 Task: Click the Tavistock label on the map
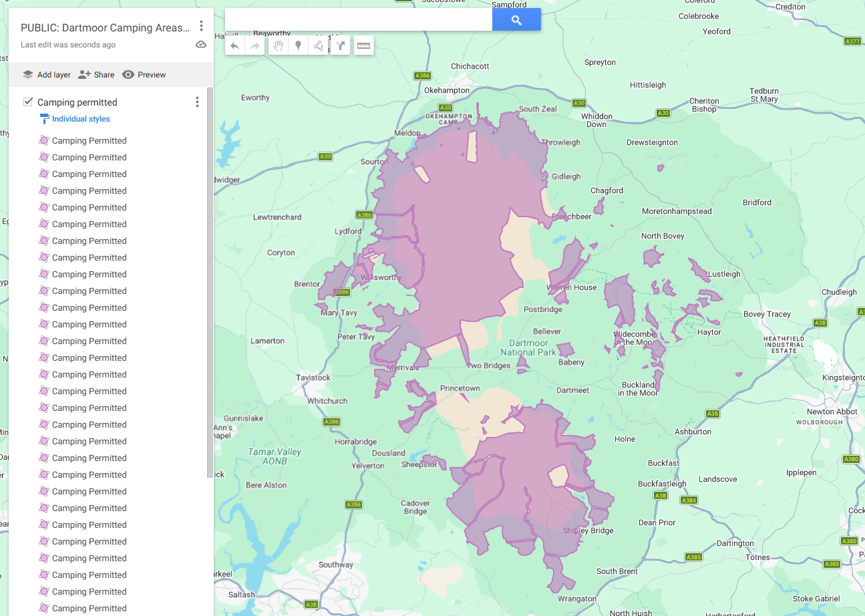(313, 377)
